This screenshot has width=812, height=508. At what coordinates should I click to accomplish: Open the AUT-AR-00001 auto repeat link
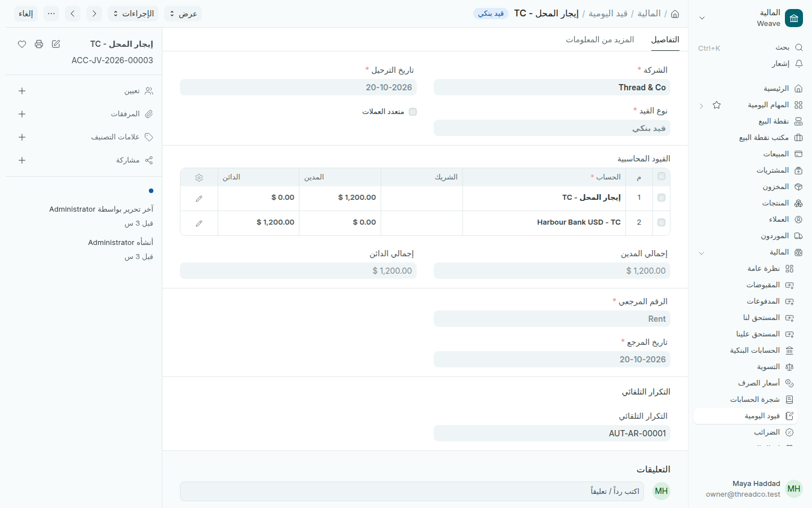point(638,433)
